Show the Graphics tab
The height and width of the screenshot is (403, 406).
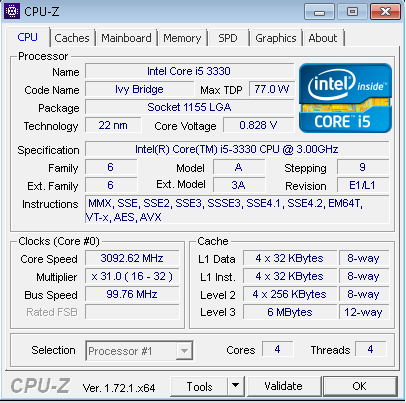point(276,38)
